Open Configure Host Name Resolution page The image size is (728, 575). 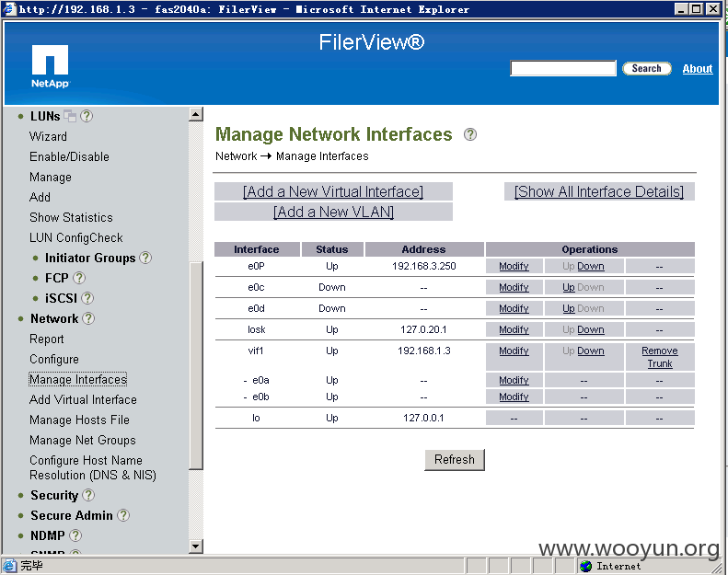point(93,467)
